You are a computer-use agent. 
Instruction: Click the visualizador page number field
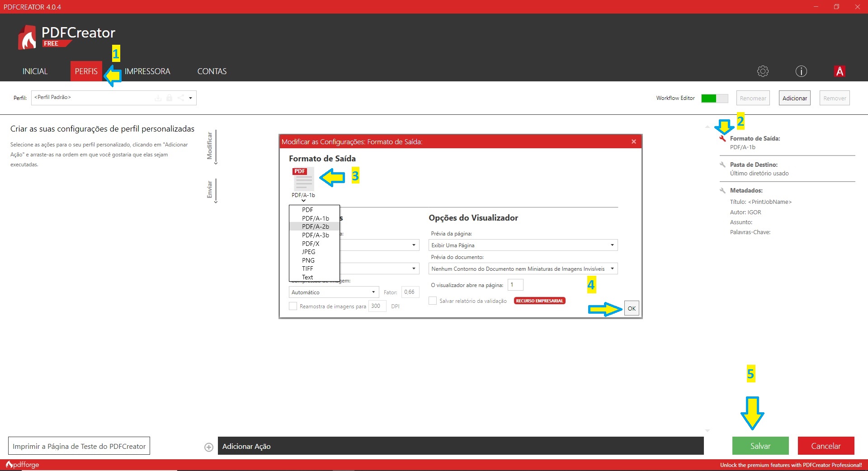tap(515, 285)
